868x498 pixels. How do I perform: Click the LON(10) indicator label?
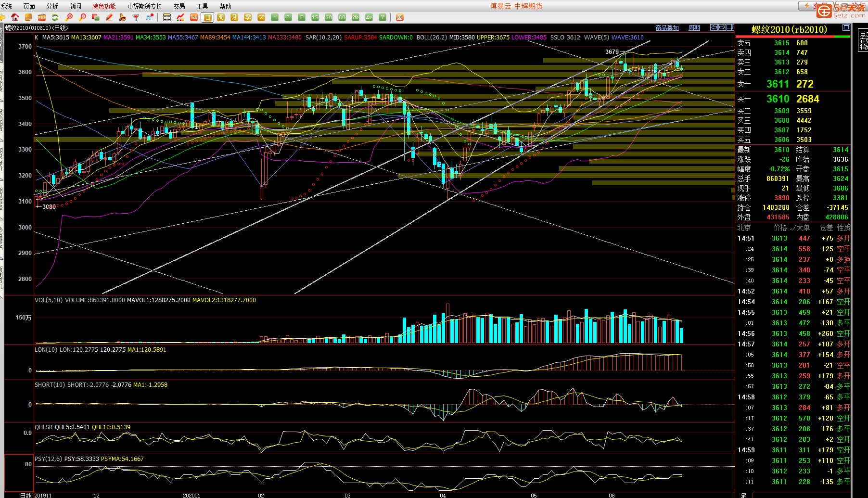click(46, 349)
